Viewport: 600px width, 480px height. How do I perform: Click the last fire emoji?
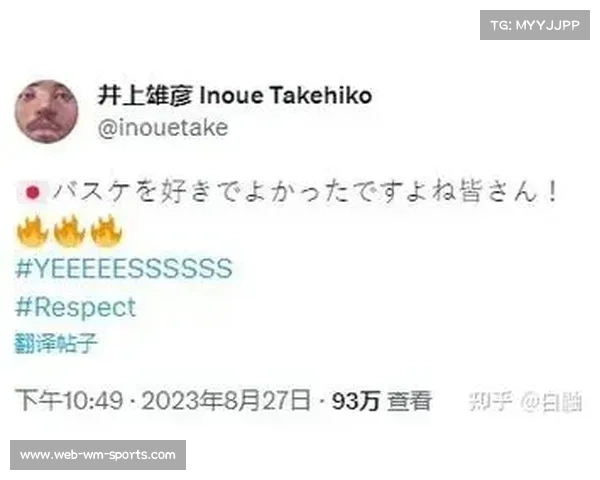point(106,230)
